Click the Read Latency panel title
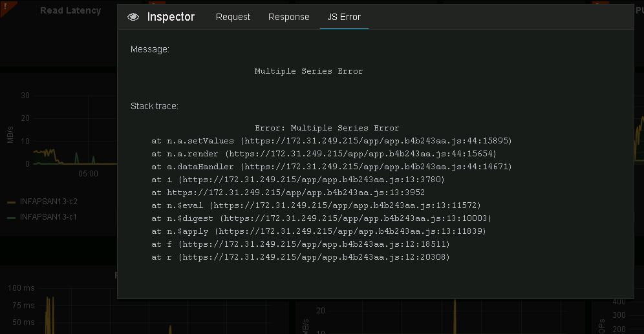This screenshot has height=334, width=644. click(x=70, y=10)
